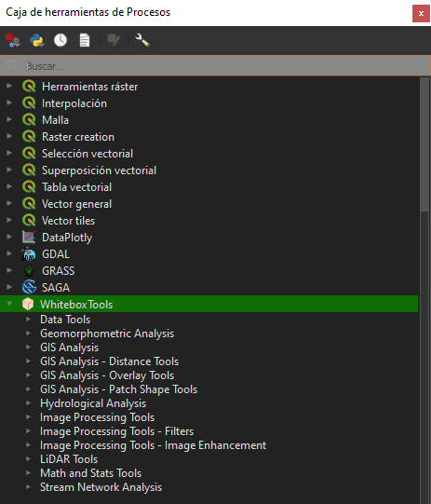The width and height of the screenshot is (431, 504).
Task: Click QGIS icon beside Vector general
Action: (x=29, y=204)
